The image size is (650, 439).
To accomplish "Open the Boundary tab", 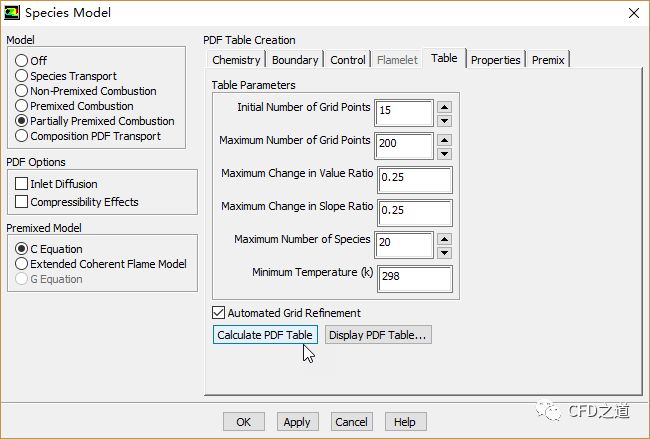I will point(295,60).
